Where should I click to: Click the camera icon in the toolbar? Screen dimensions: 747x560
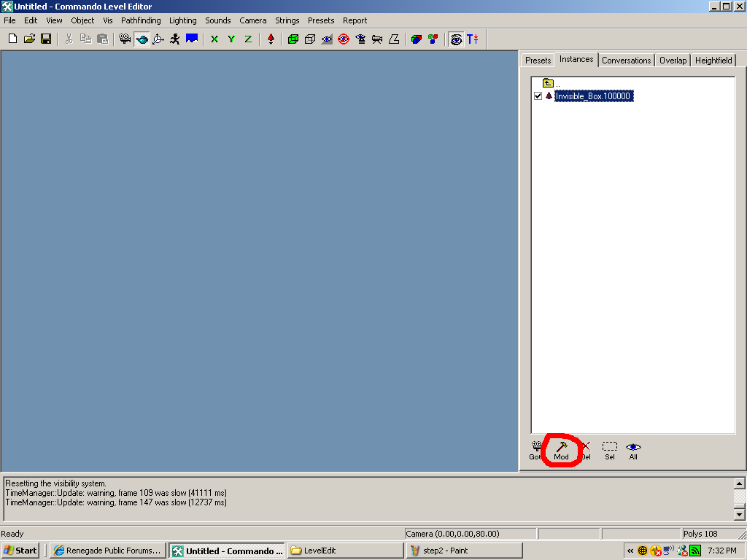(x=125, y=39)
